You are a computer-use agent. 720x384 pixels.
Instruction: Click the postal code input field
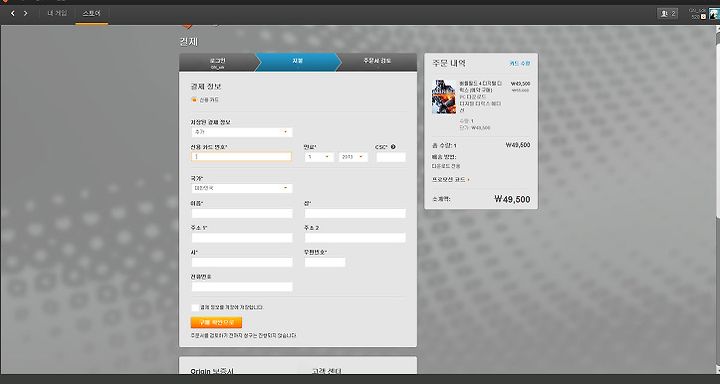pos(325,262)
